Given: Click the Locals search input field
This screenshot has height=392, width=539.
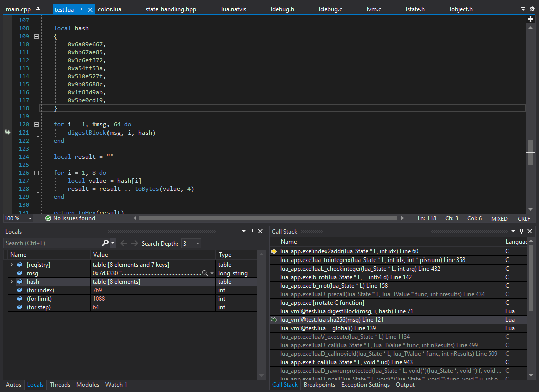Looking at the screenshot, I should [50, 243].
